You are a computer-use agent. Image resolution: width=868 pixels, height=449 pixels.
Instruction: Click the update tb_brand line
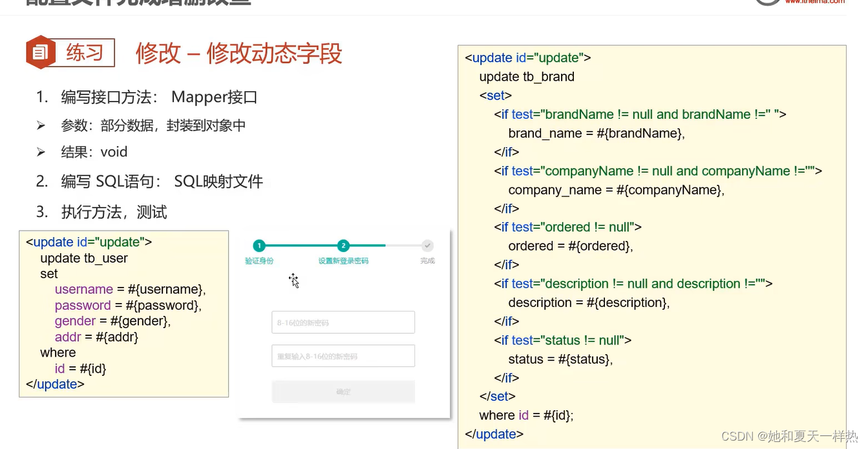(527, 77)
